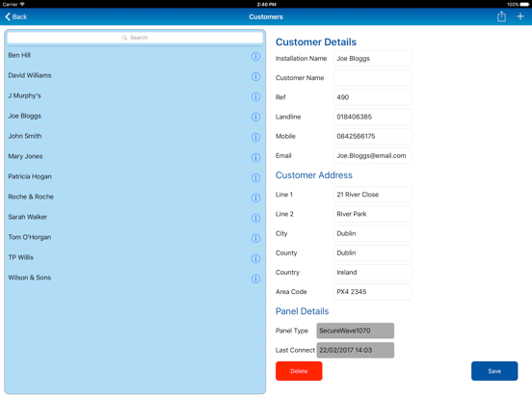The image size is (532, 399).
Task: Open info for Patricia Hogan
Action: coord(255,177)
